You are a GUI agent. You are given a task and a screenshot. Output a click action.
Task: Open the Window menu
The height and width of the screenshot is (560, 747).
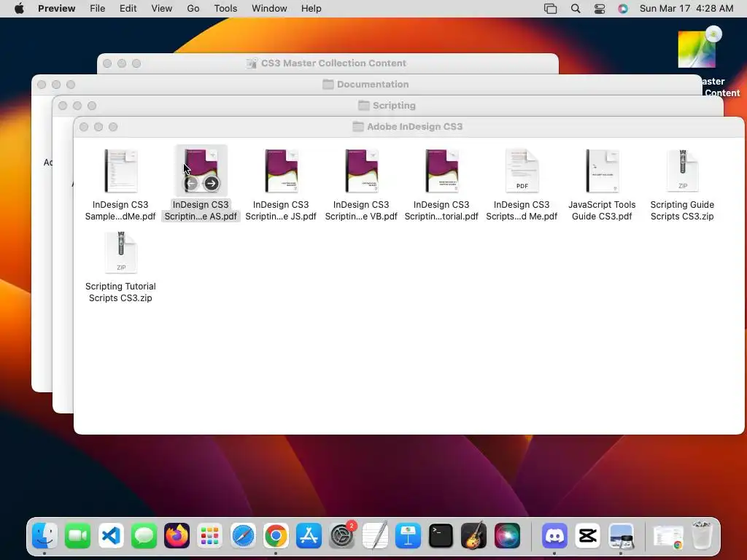(270, 9)
